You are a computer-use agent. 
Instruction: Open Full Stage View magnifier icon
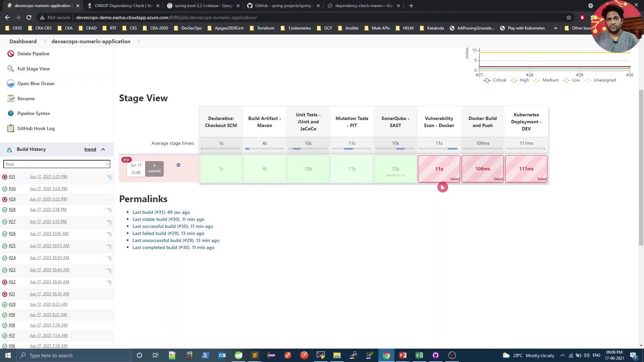[x=11, y=69]
